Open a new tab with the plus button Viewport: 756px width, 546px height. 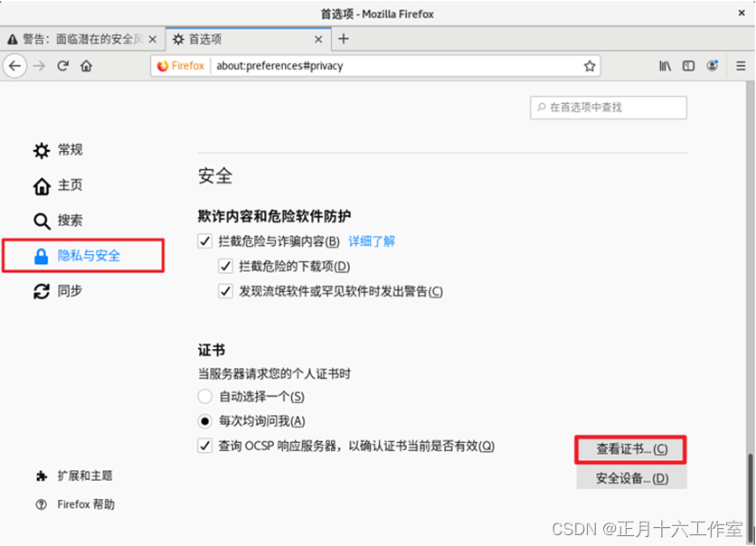342,39
